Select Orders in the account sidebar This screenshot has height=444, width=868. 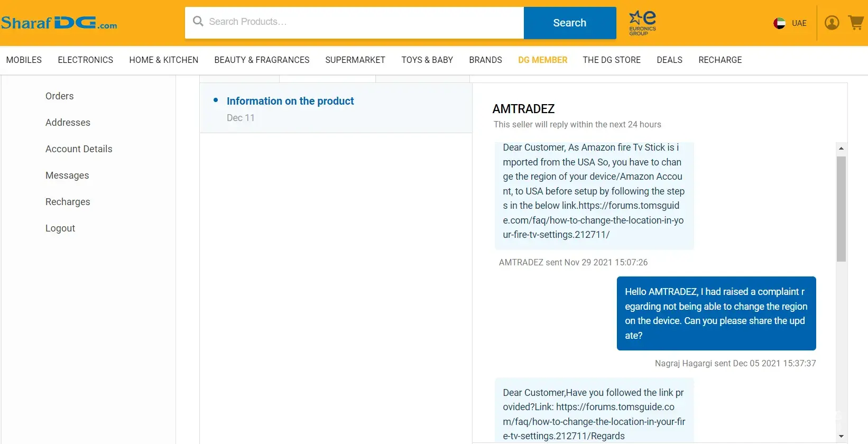point(59,96)
